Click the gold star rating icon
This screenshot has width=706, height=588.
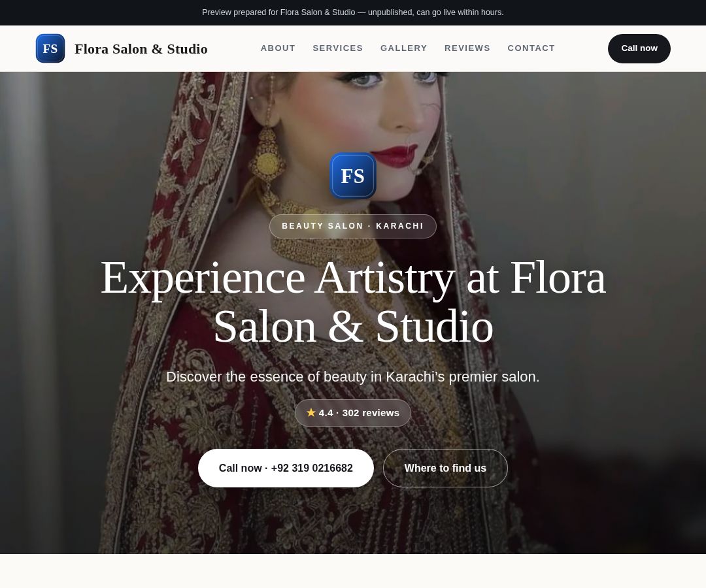point(311,412)
